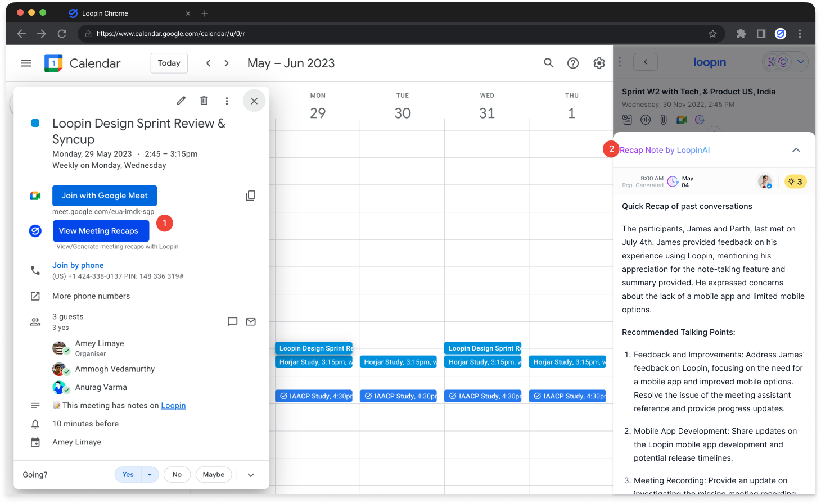The image size is (821, 504).
Task: Click the external link icon for phone numbers
Action: click(35, 296)
